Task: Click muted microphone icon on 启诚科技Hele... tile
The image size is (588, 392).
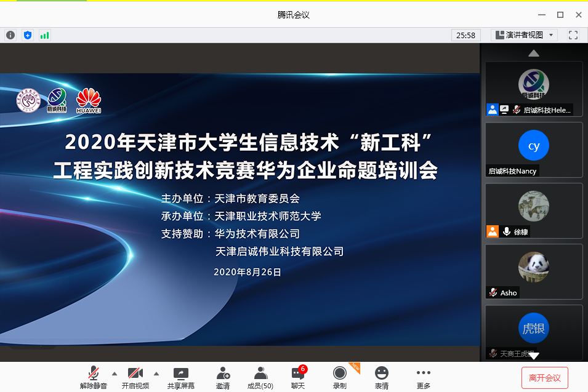Action: pyautogui.click(x=517, y=110)
